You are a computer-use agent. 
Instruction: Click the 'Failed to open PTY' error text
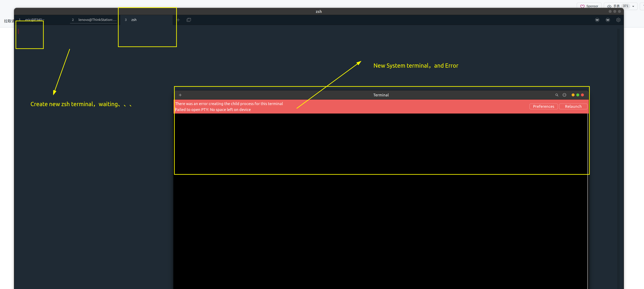213,110
